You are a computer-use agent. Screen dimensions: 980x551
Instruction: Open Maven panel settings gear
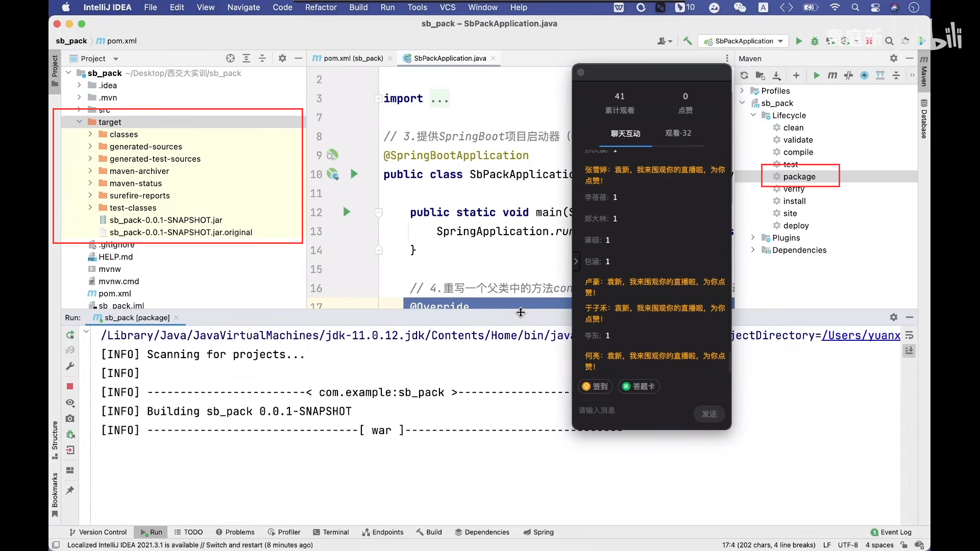(894, 59)
